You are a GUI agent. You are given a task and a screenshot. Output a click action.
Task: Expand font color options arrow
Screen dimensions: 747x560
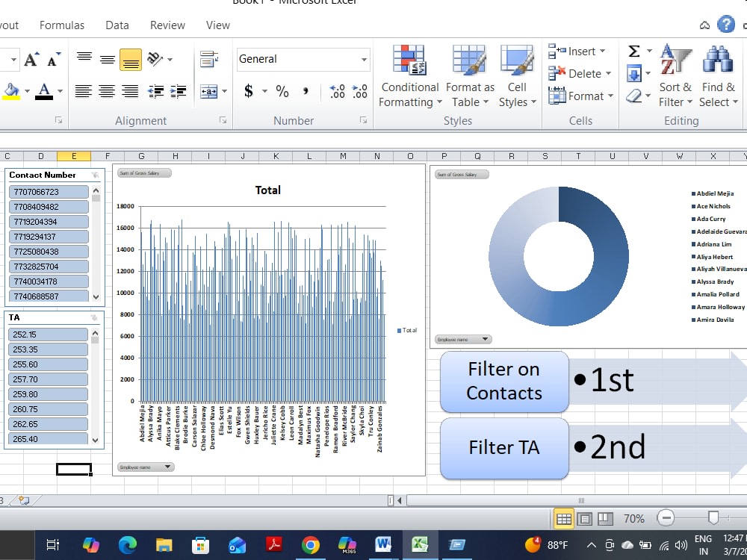[60, 90]
